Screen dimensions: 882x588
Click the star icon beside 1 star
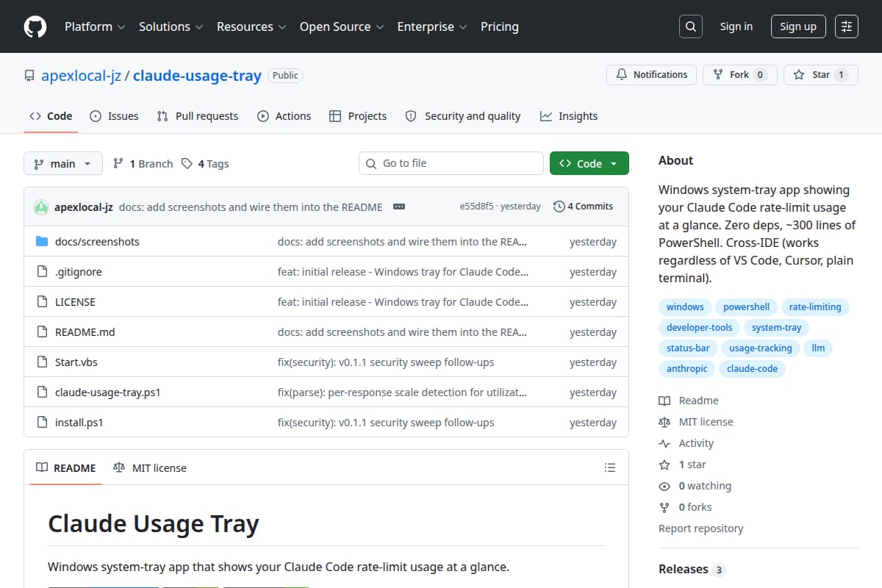pyautogui.click(x=664, y=465)
